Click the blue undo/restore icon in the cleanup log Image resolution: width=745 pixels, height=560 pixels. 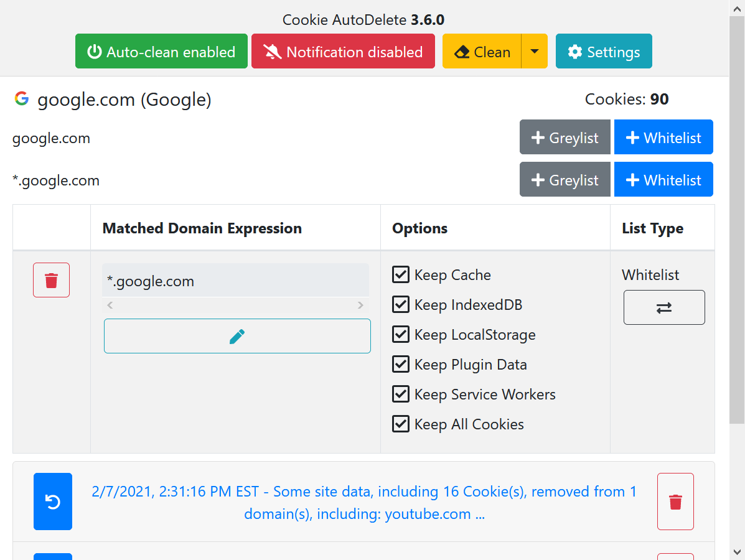53,502
